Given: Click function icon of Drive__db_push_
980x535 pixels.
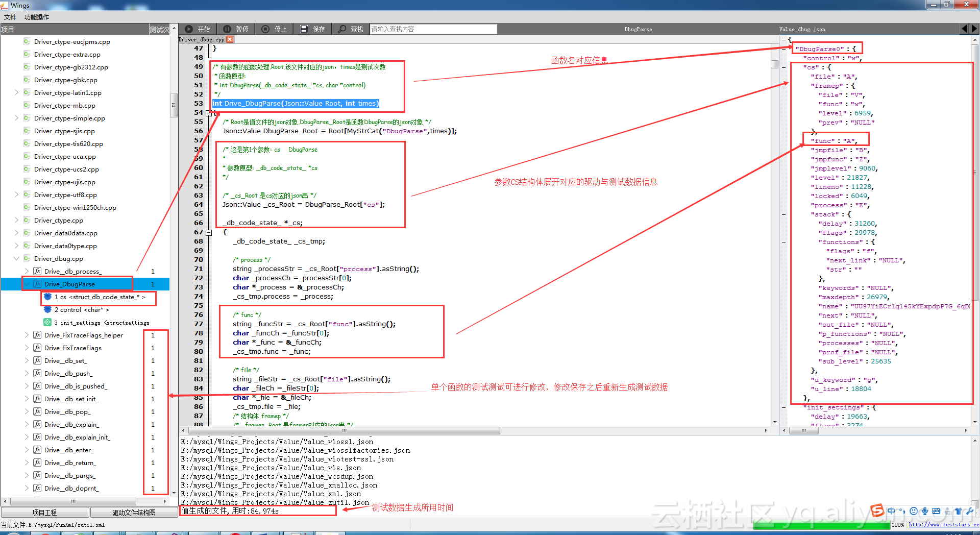Looking at the screenshot, I should (37, 373).
